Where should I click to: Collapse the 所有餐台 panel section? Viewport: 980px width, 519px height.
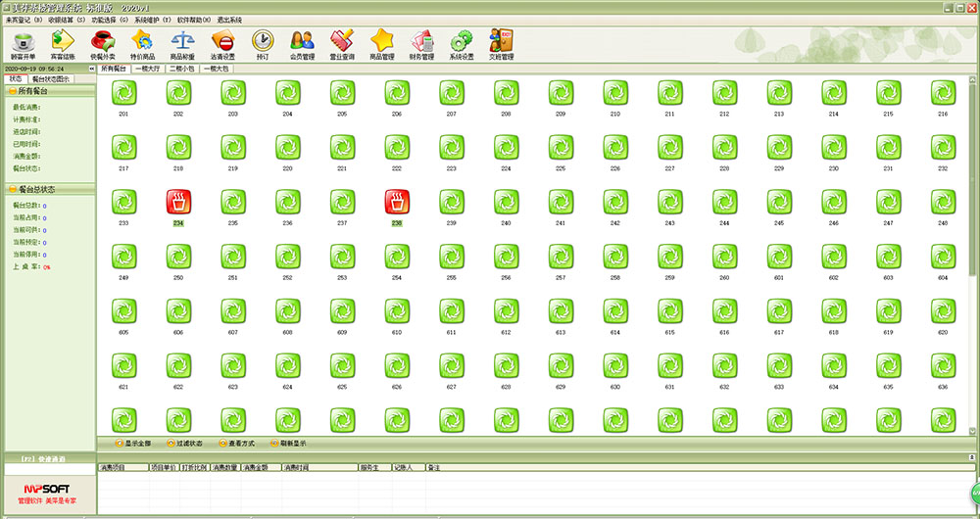(x=11, y=90)
